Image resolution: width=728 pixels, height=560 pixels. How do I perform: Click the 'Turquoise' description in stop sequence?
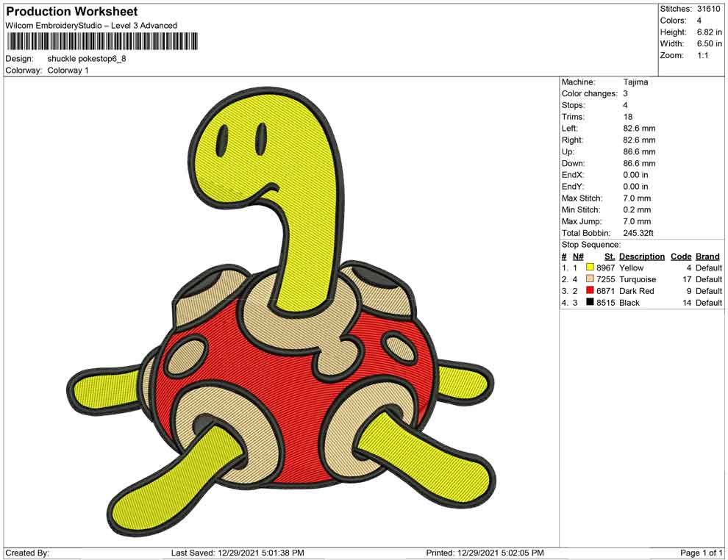(638, 279)
